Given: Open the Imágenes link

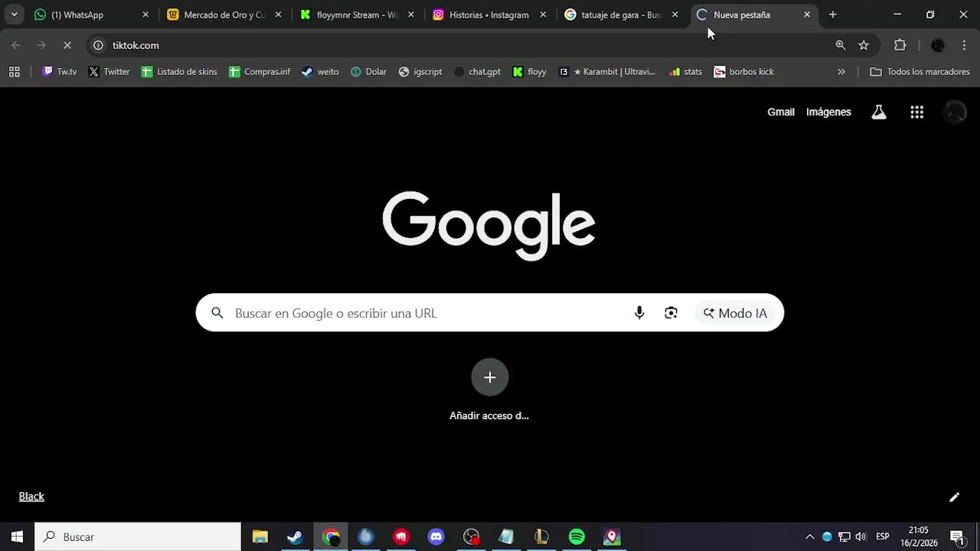Looking at the screenshot, I should pos(828,112).
